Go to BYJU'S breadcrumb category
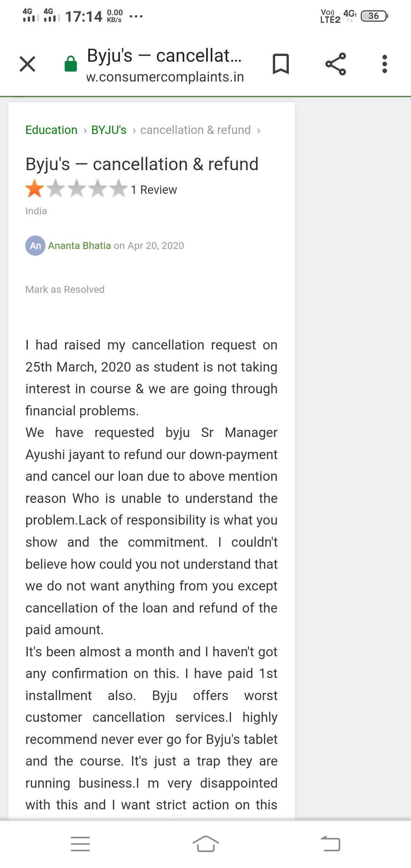The height and width of the screenshot is (868, 411). coord(109,130)
